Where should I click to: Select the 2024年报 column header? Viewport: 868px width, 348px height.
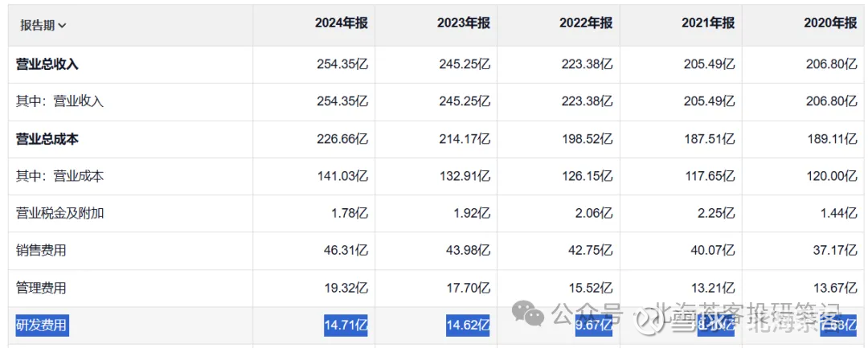click(341, 23)
